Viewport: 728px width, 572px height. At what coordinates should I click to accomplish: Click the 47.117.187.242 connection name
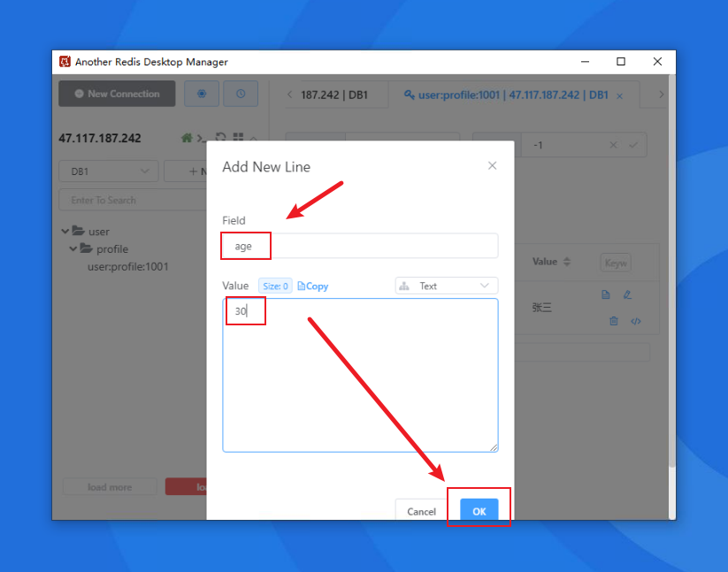100,138
